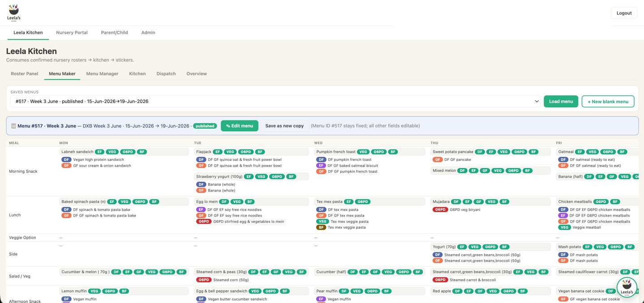
Task: Select G6PD veg biryani alternative on Thursday
Action: [465, 209]
